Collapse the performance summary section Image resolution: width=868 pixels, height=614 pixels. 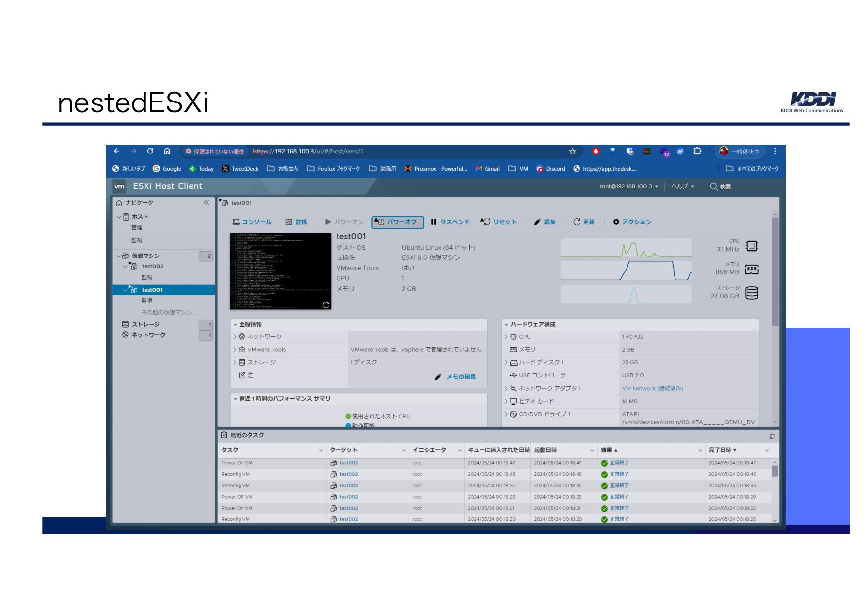(235, 399)
